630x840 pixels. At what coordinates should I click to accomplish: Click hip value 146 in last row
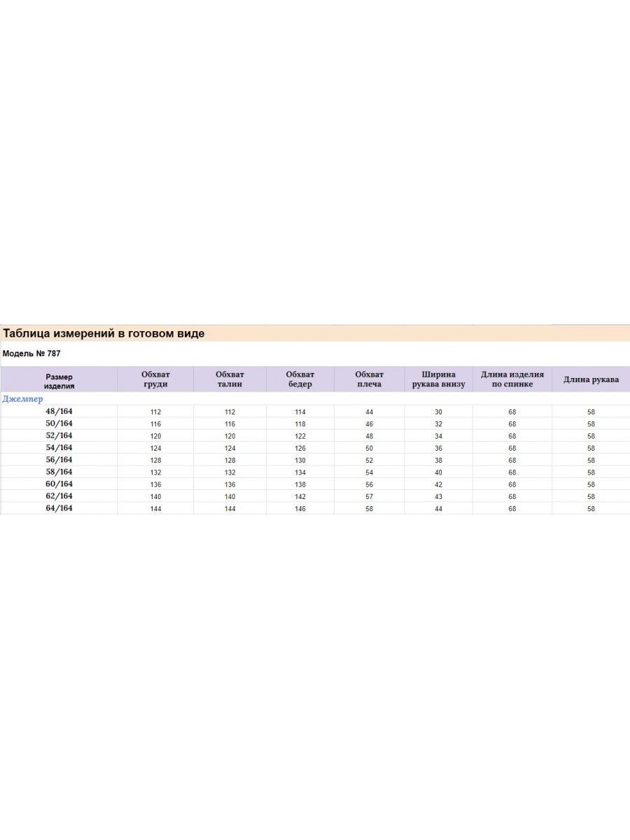coord(300,509)
